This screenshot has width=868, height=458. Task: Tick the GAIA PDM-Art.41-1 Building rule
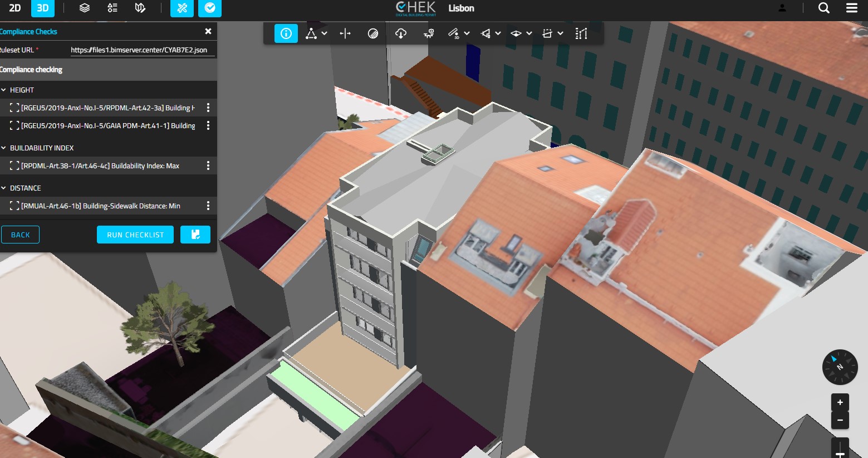point(14,125)
